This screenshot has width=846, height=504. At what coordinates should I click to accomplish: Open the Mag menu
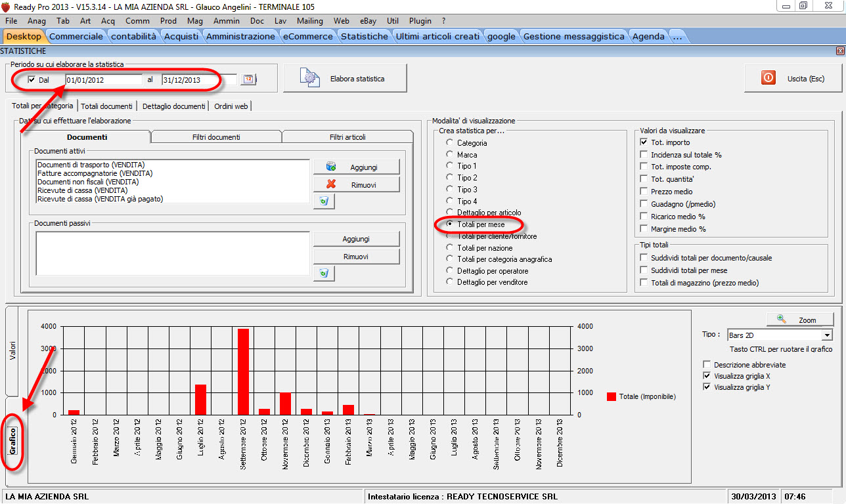(x=195, y=21)
